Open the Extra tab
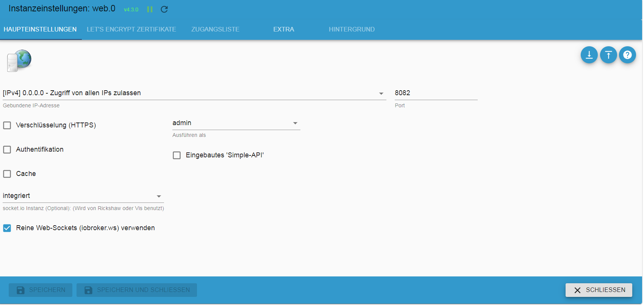This screenshot has height=306, width=644. coord(284,30)
